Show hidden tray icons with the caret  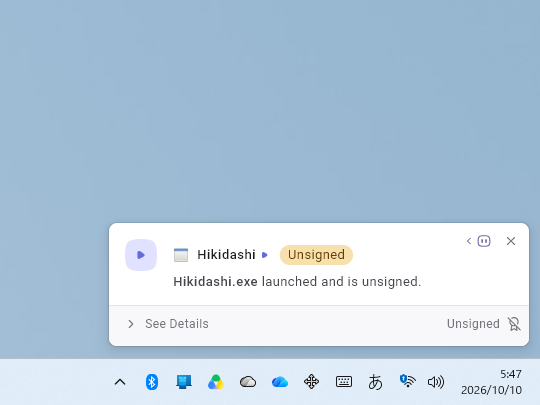pos(120,382)
